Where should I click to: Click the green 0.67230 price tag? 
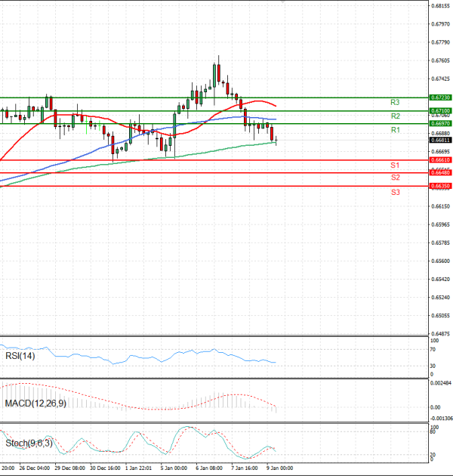(x=440, y=97)
